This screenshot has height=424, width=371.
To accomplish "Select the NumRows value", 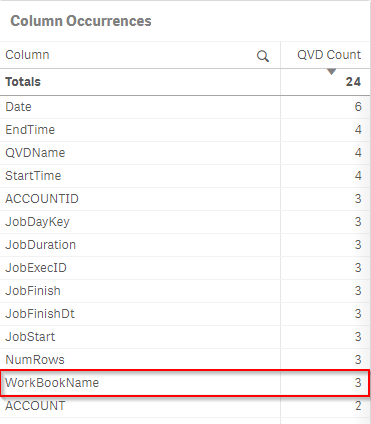I will [35, 360].
